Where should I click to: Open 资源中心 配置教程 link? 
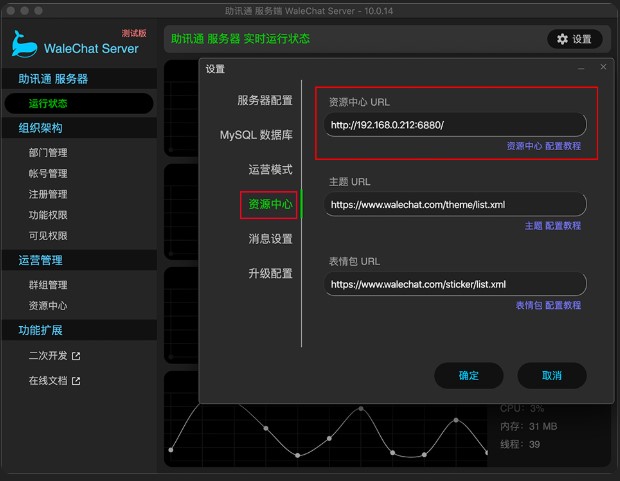click(544, 146)
